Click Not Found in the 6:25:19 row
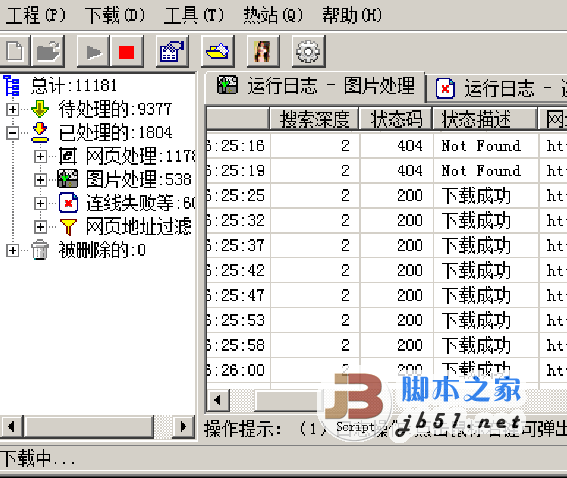The height and width of the screenshot is (478, 567). 481,171
